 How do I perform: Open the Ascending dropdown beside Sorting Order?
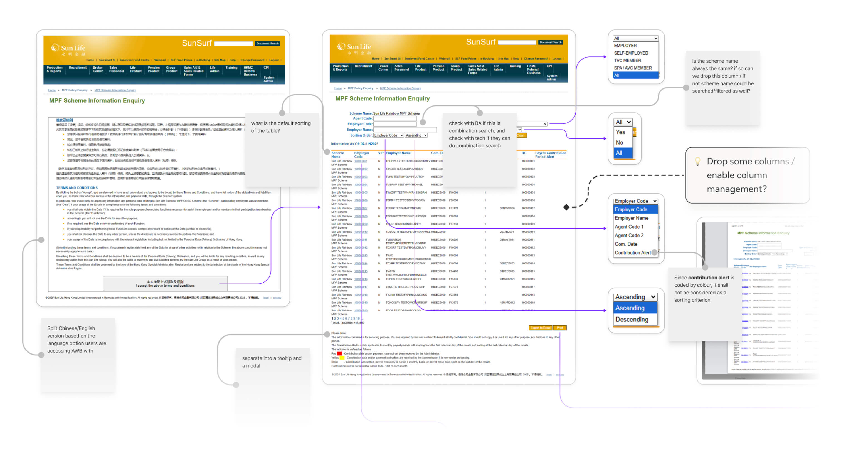click(416, 135)
